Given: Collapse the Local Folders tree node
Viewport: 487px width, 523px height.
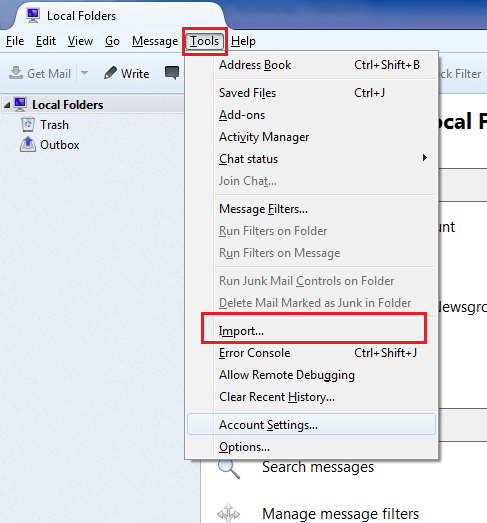Looking at the screenshot, I should (x=7, y=105).
